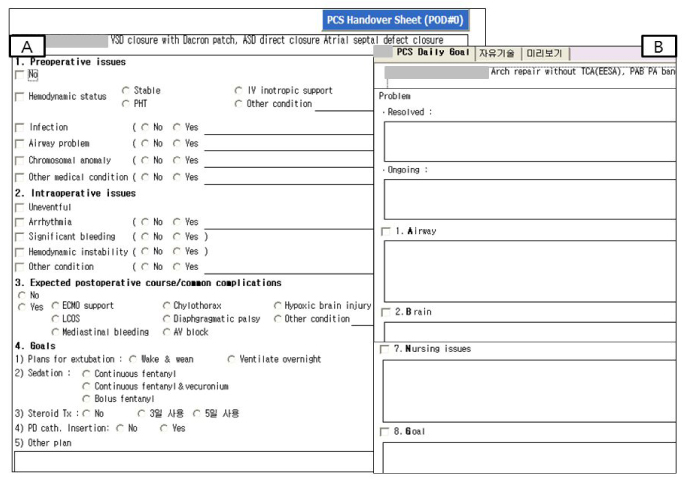Switch to the '미리보기' tab
The width and height of the screenshot is (686, 487).
click(x=544, y=53)
